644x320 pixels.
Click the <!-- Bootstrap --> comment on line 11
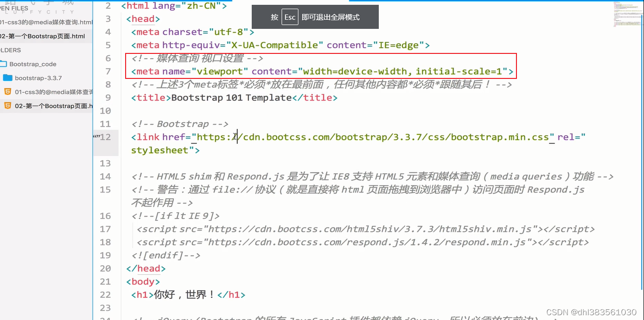(x=180, y=124)
